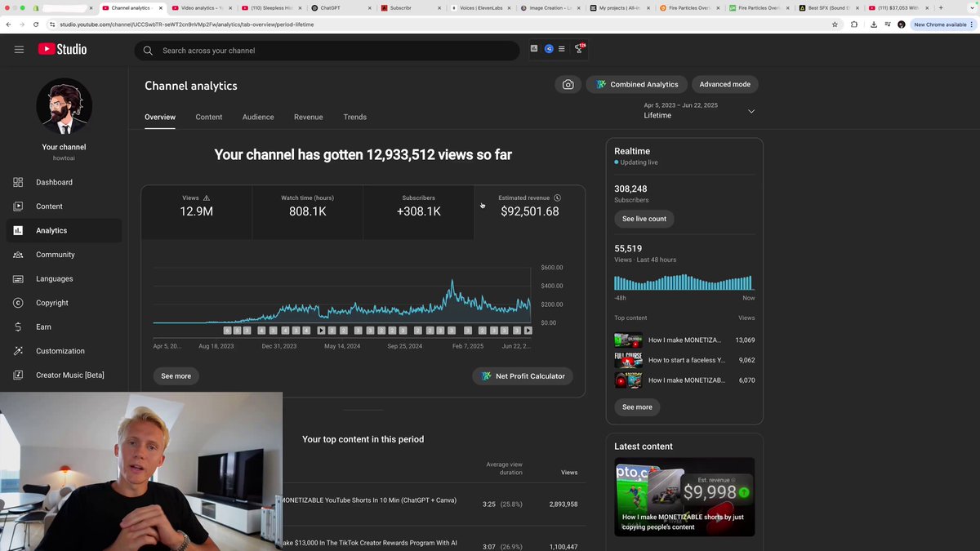Click the play marker in middle of chart timeline
980x551 pixels.
(x=321, y=331)
